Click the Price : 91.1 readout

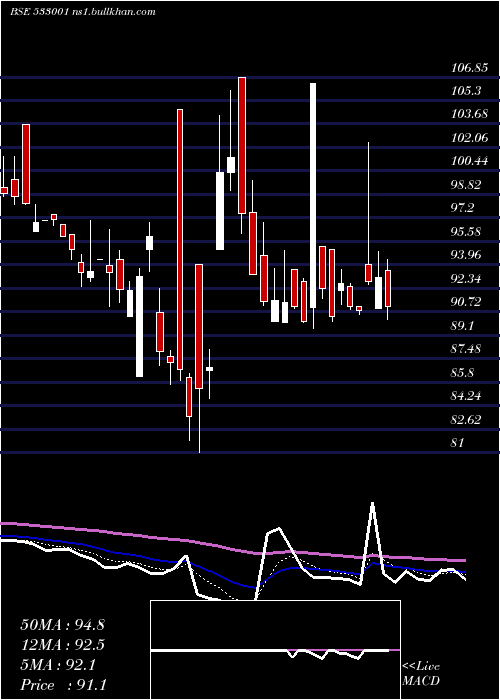click(x=63, y=685)
